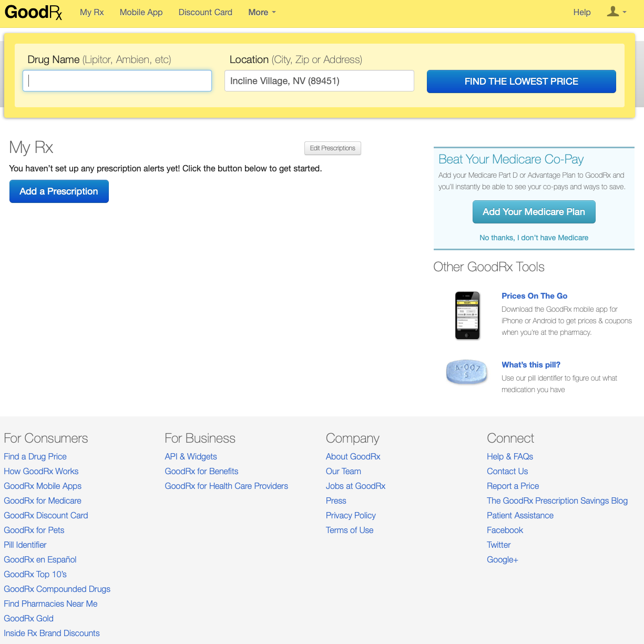Click the Add a Prescription button
Screen dimensions: 644x644
point(59,191)
